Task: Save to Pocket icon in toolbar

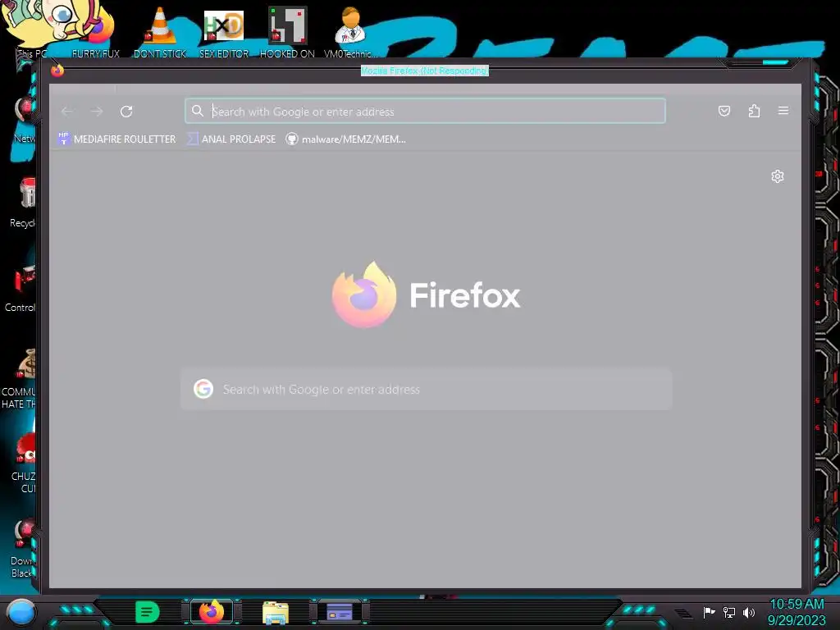Action: [x=724, y=111]
